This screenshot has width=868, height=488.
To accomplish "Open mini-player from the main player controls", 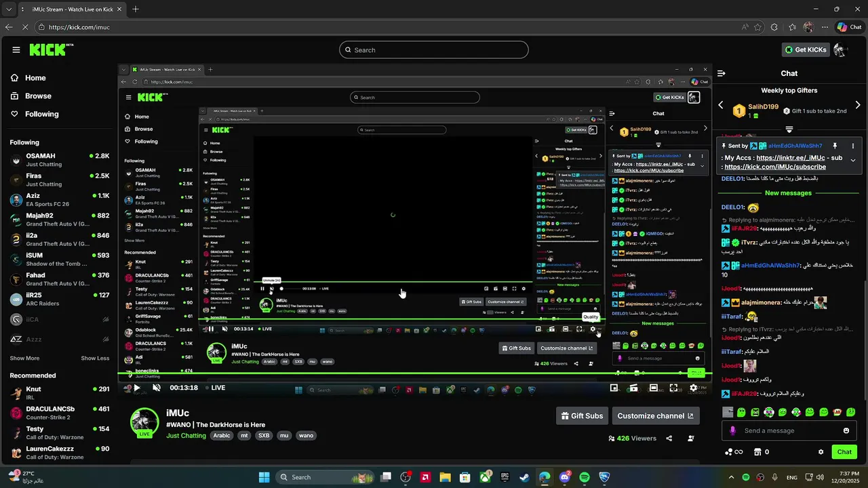I will (x=614, y=388).
